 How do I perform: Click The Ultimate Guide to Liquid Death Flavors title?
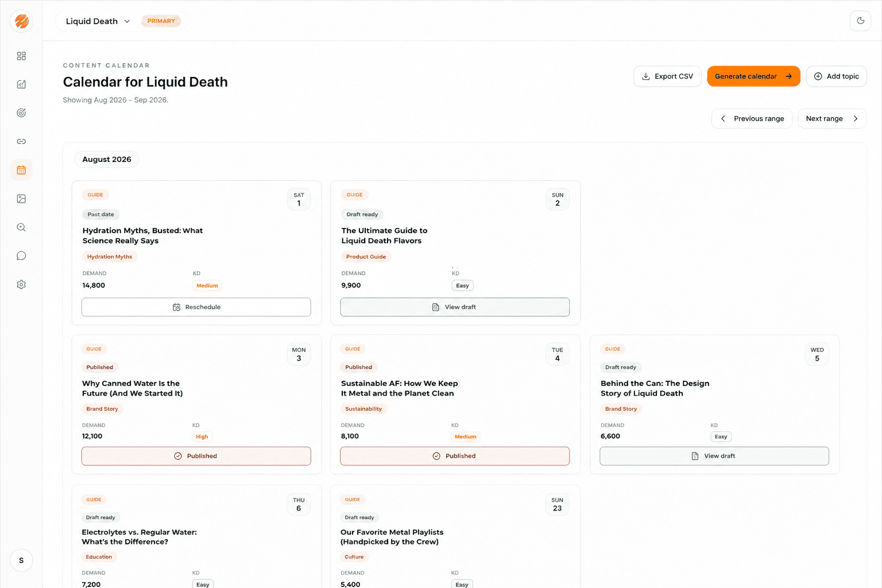(384, 235)
